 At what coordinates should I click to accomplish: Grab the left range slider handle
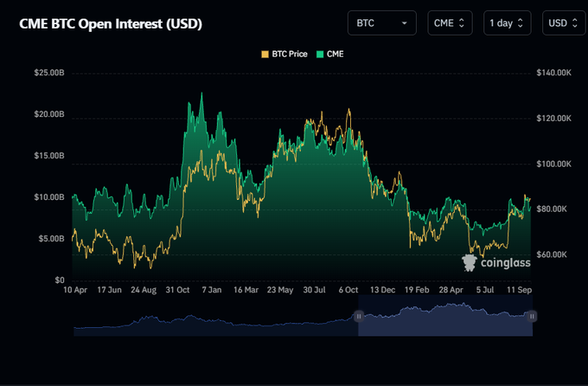click(x=359, y=316)
